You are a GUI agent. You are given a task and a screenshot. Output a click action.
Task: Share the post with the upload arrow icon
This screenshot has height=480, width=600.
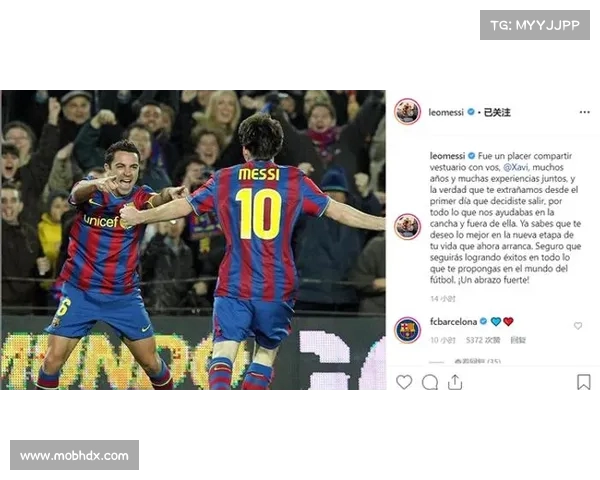tap(455, 382)
